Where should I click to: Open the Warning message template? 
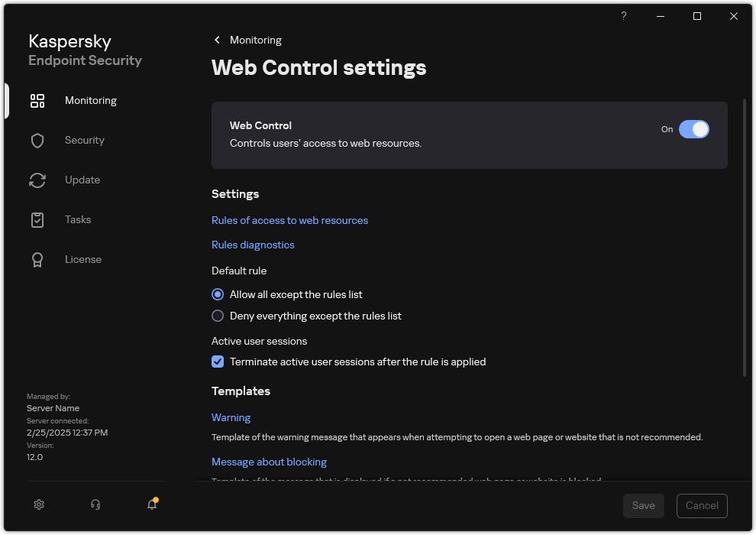pyautogui.click(x=231, y=417)
